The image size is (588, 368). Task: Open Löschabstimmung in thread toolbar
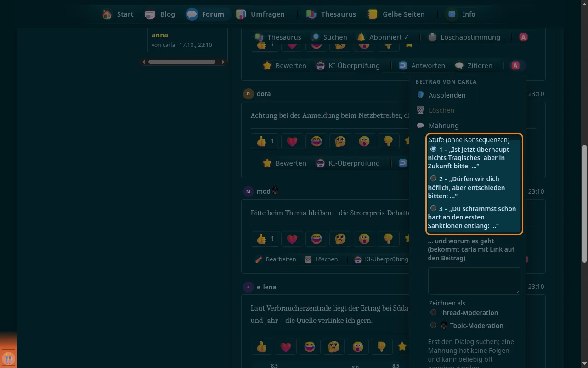[464, 37]
